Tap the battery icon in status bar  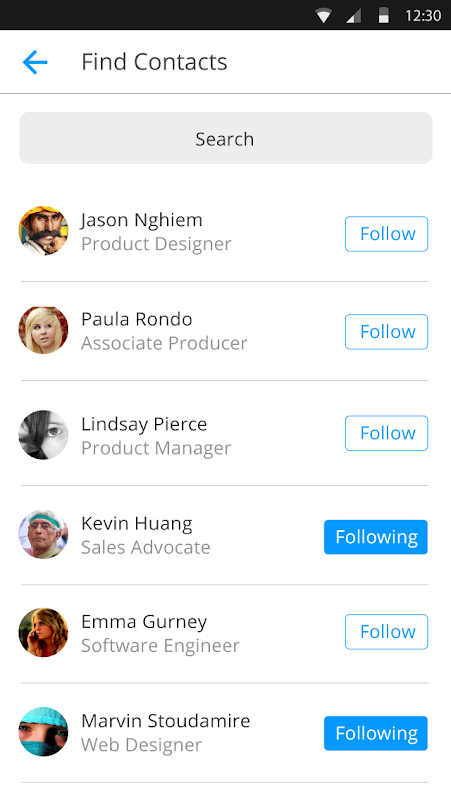coord(384,15)
